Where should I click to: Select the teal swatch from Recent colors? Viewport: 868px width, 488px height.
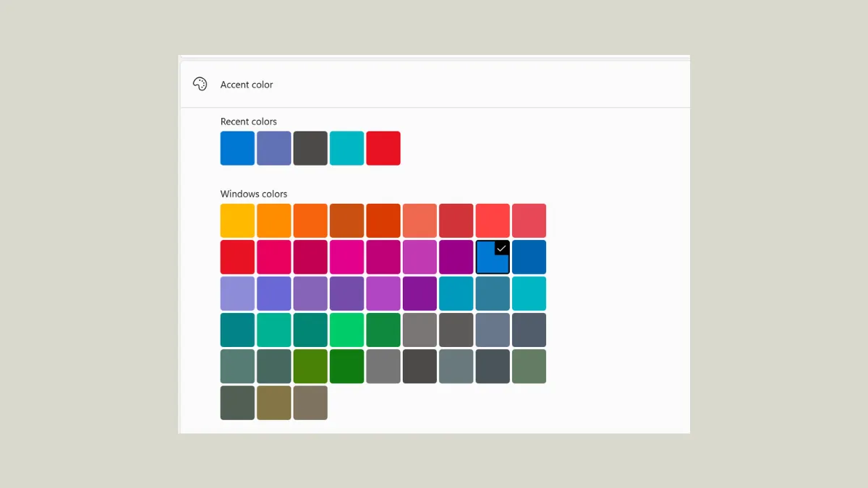[x=346, y=147]
